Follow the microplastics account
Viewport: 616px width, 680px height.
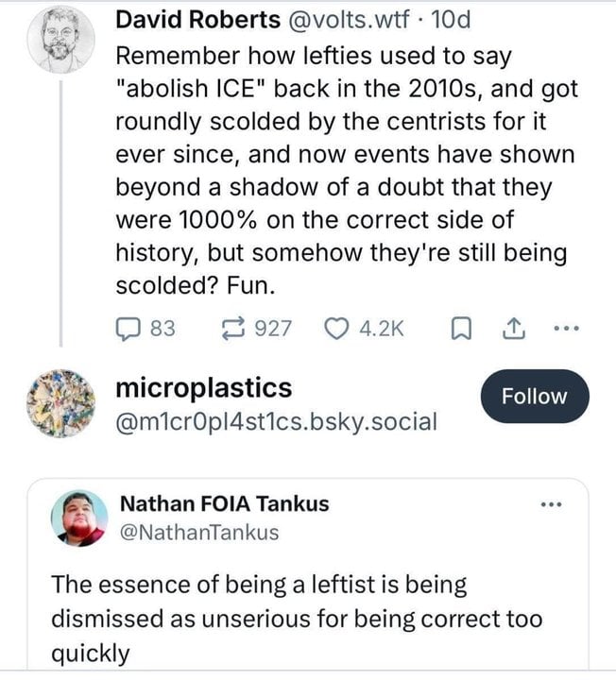point(534,397)
